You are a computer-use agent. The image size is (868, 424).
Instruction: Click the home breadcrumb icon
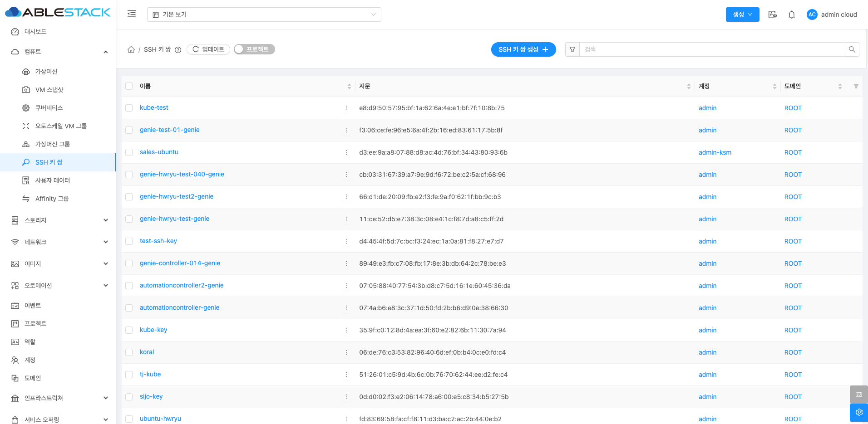point(131,49)
